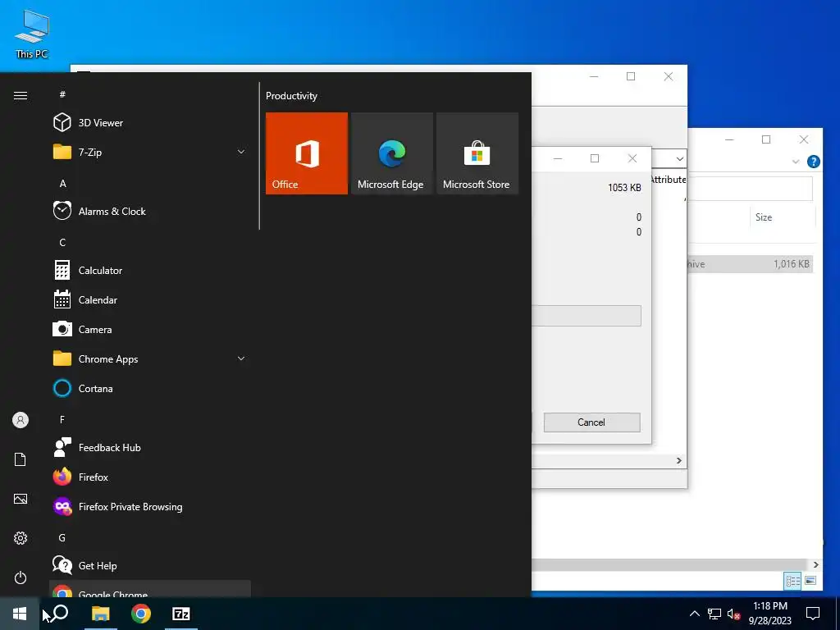The height and width of the screenshot is (630, 840).
Task: Open the Microsoft Edge tile
Action: 391,153
